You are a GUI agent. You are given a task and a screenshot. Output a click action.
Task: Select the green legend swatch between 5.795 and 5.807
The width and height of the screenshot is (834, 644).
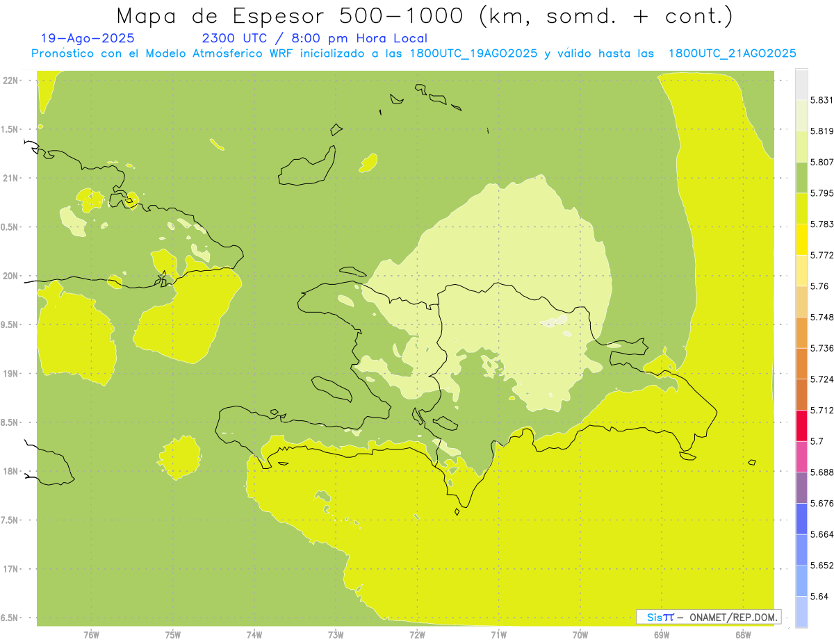tap(801, 177)
